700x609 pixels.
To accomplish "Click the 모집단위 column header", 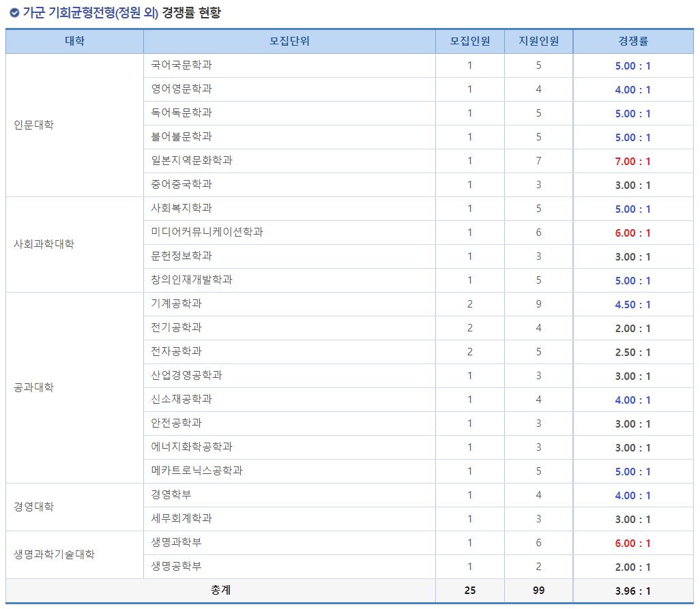I will click(x=288, y=41).
